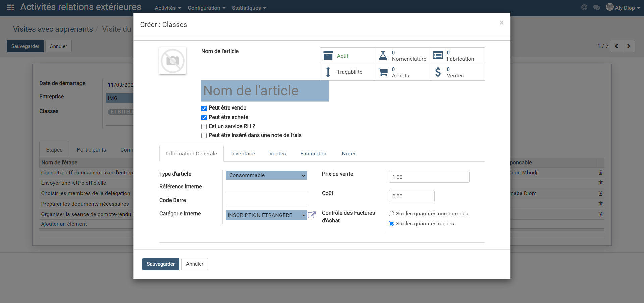Open Achats via the shopping cart icon

(383, 72)
